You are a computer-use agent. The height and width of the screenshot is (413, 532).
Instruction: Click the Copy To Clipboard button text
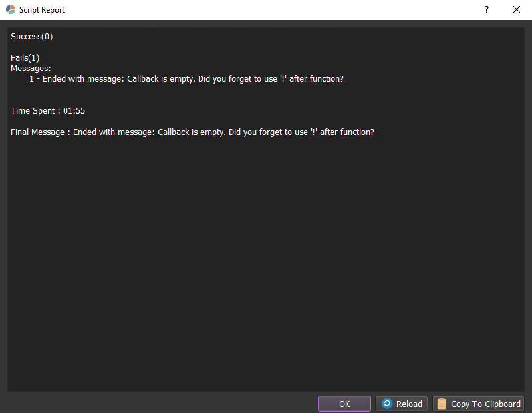click(485, 404)
